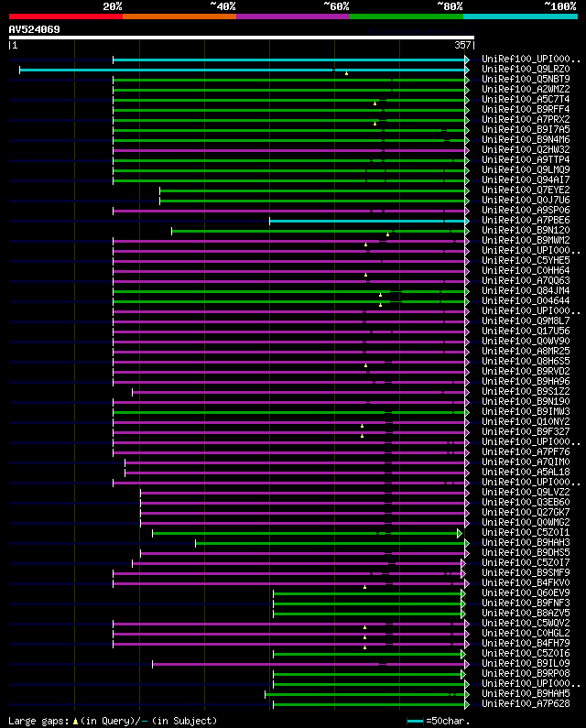Image resolution: width=586 pixels, height=728 pixels.
Task: Open hit UniRef100_B9S1Z2
Action: coord(526,392)
